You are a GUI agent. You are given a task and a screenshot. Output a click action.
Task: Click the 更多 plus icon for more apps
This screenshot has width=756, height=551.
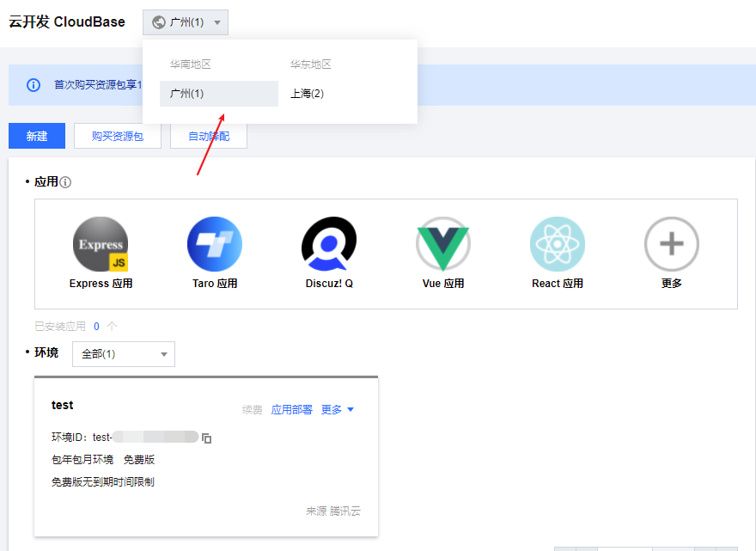[x=672, y=244]
